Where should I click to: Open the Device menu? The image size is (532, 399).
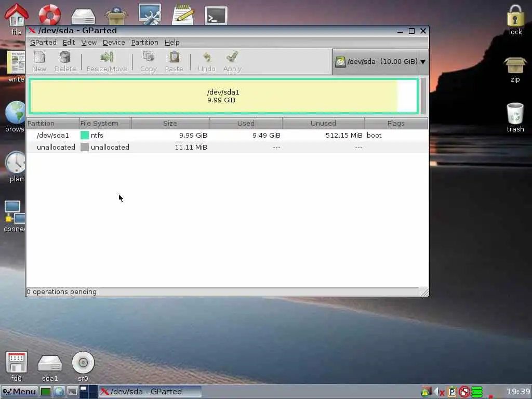click(114, 43)
